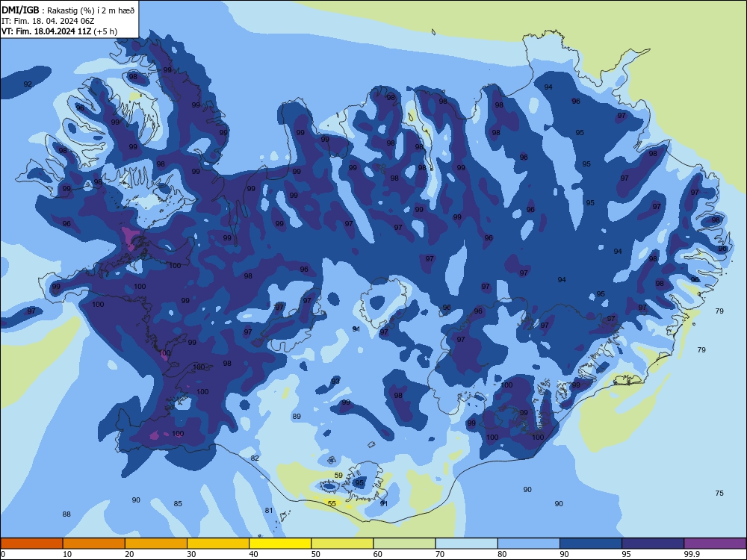Click the dark orange 0–10 legend swatch
This screenshot has height=560, width=747.
(x=31, y=544)
